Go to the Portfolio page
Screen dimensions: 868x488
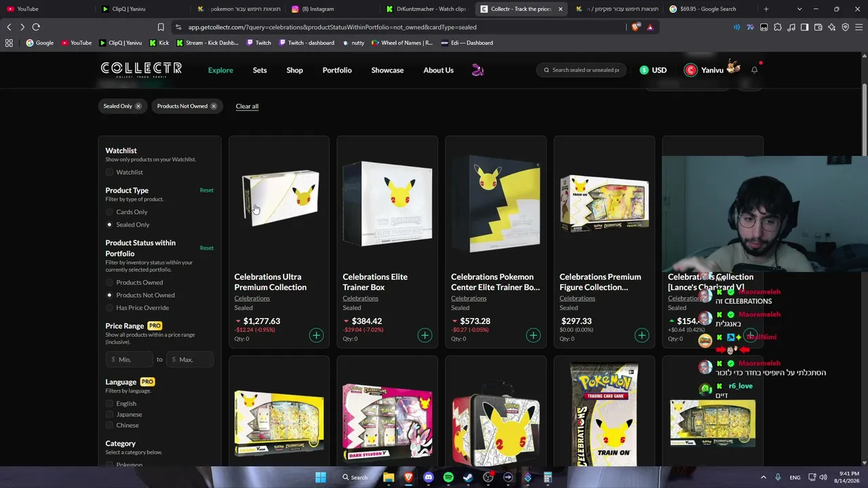(x=337, y=70)
